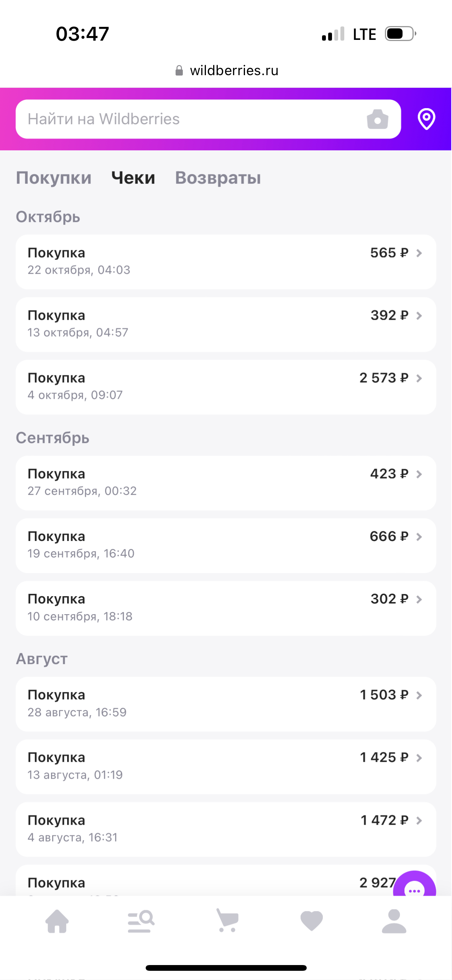452x980 pixels.
Task: Expand the 666 ₽ purchase chevron
Action: (419, 537)
